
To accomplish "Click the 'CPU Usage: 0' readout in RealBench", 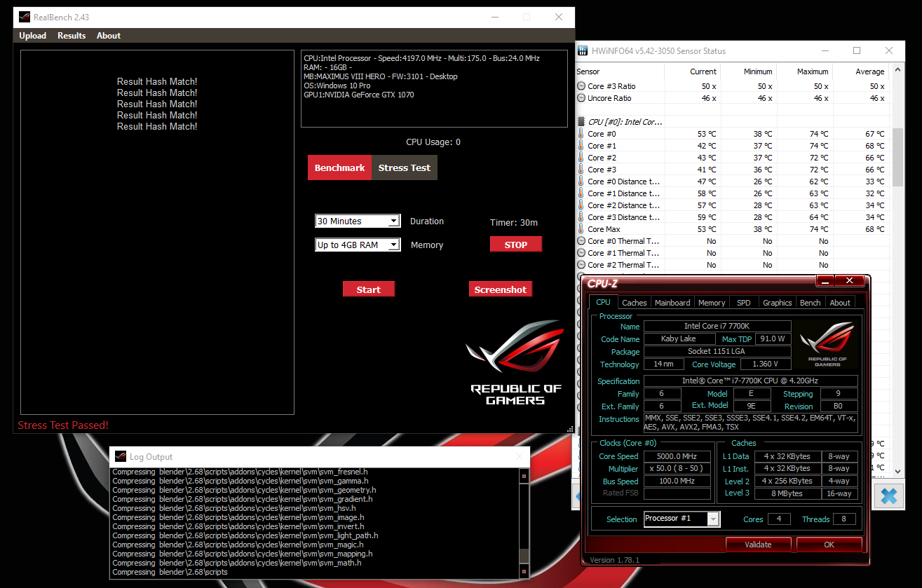I will (x=433, y=142).
